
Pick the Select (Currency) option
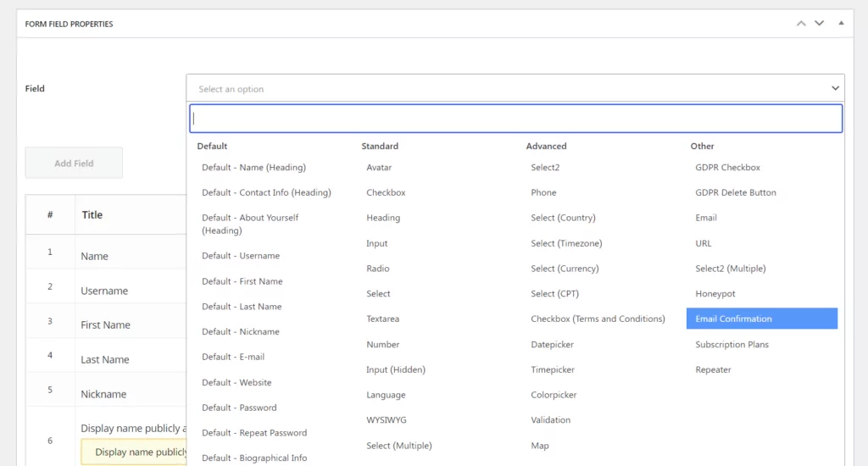565,269
